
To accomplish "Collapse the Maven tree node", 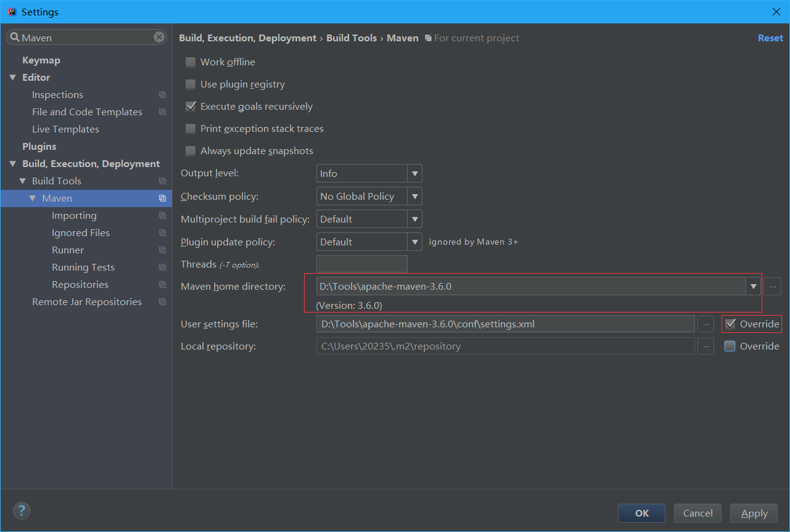I will tap(33, 198).
